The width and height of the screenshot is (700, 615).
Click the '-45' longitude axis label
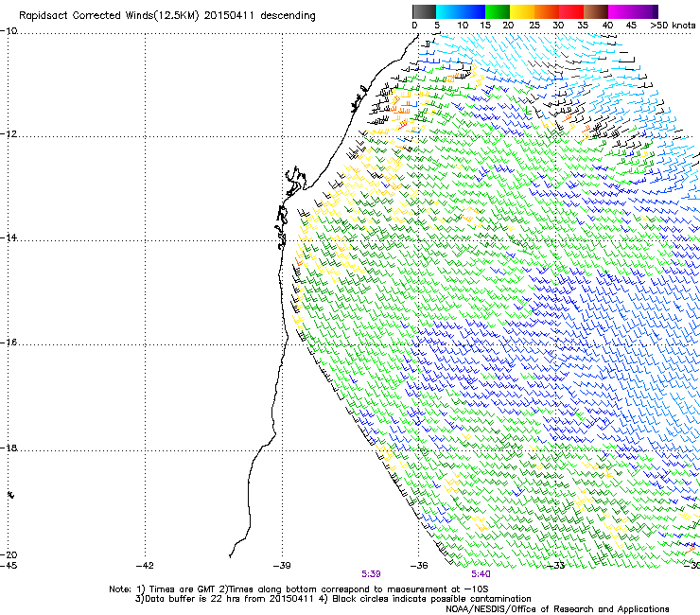pos(9,566)
